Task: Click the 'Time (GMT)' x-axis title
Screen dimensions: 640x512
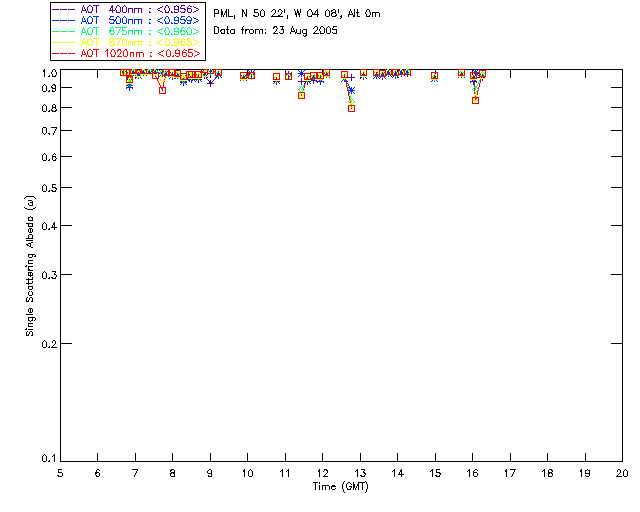Action: 340,487
